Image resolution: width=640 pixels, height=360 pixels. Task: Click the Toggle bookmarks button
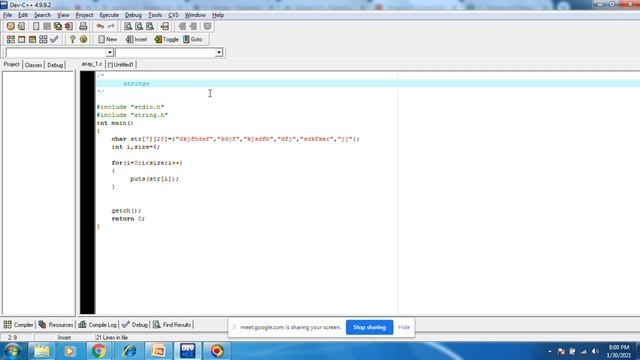[x=167, y=39]
